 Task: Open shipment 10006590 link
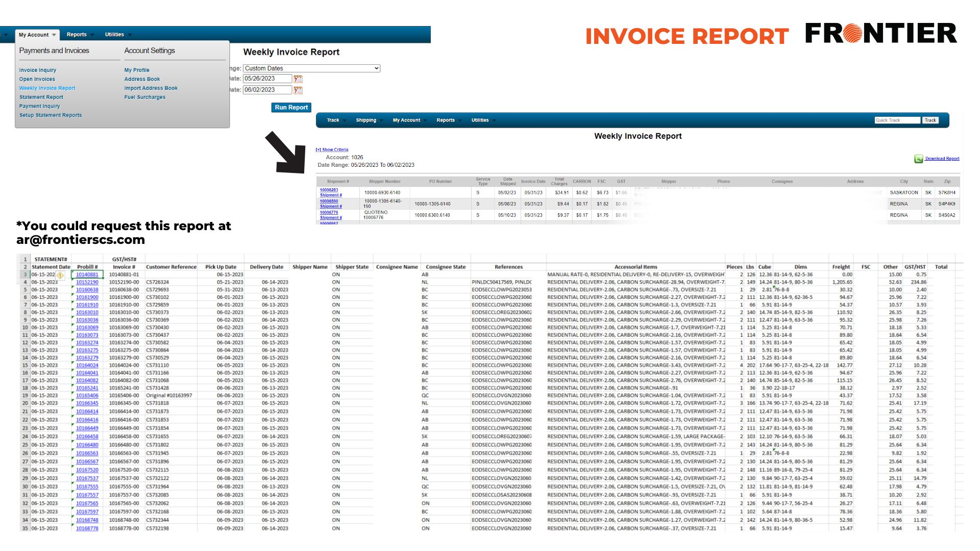click(x=329, y=202)
